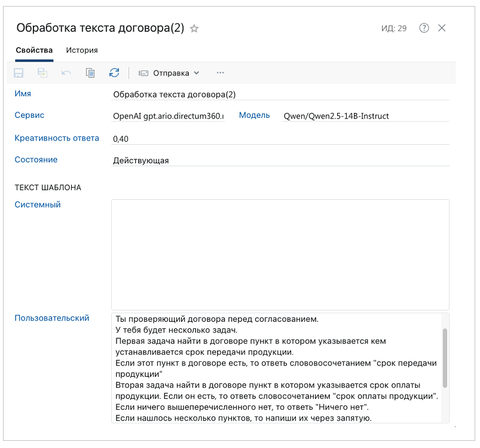Open help using the question mark icon
480x448 pixels.
[423, 28]
